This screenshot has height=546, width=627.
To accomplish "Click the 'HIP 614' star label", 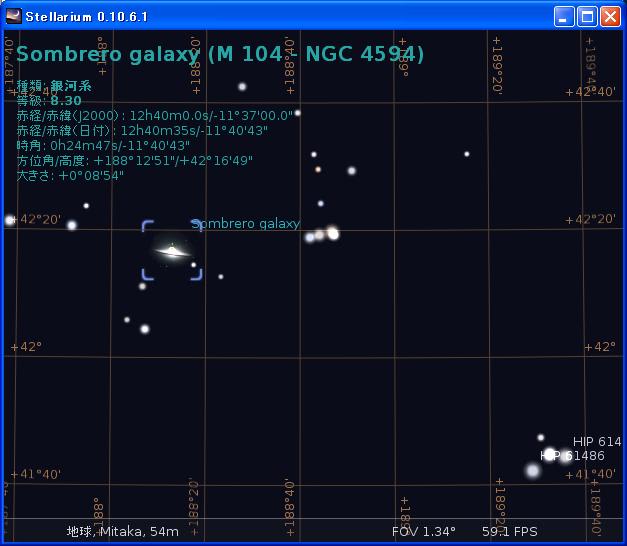I will point(597,442).
